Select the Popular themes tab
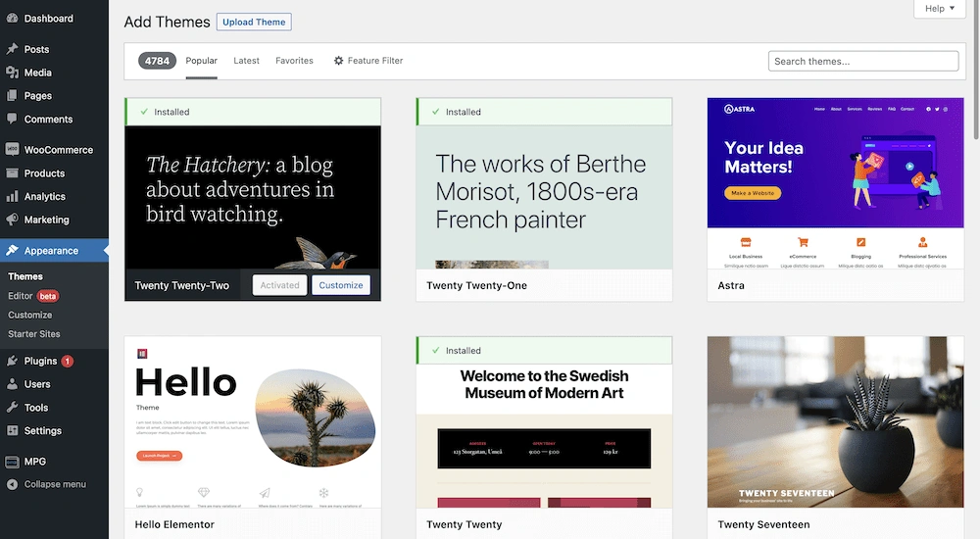This screenshot has height=539, width=980. tap(201, 61)
